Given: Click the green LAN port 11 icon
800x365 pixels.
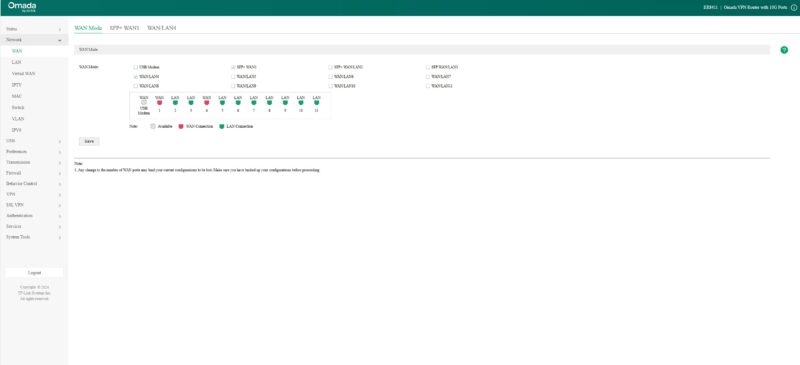Looking at the screenshot, I should [316, 103].
